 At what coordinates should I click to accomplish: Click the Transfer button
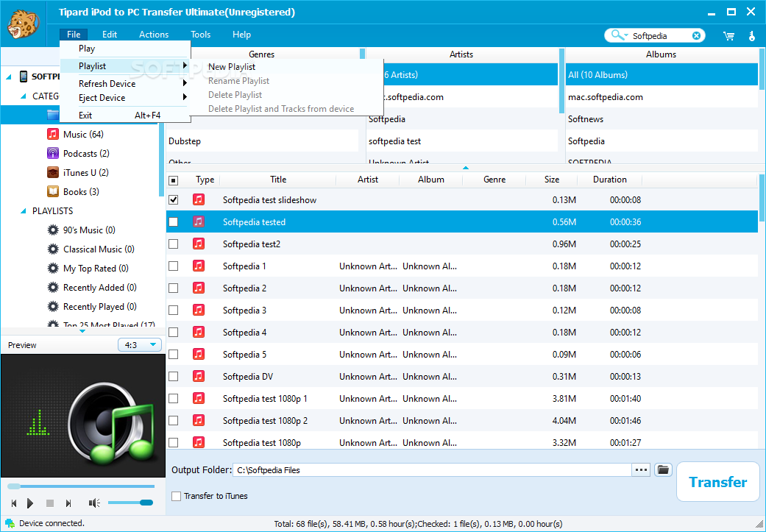(x=717, y=482)
